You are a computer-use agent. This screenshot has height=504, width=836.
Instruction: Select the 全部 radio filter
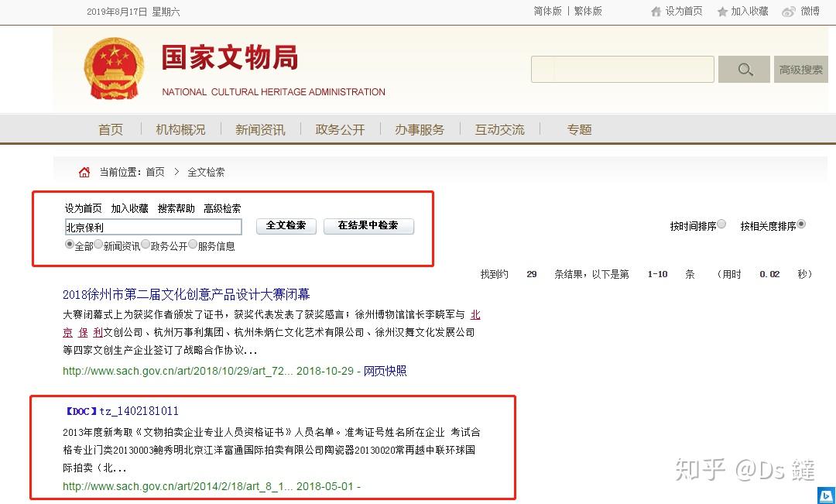(70, 245)
